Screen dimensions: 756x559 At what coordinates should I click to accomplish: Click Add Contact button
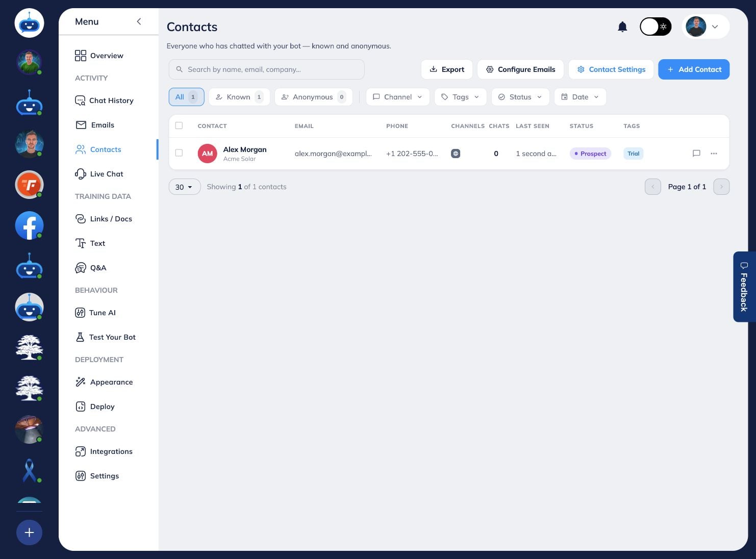[x=694, y=69]
